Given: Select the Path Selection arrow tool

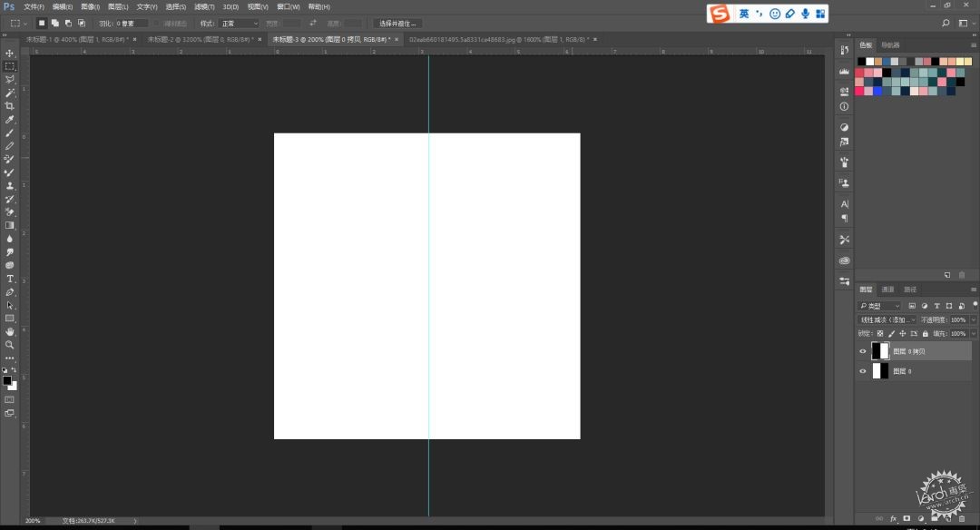Looking at the screenshot, I should coord(9,306).
